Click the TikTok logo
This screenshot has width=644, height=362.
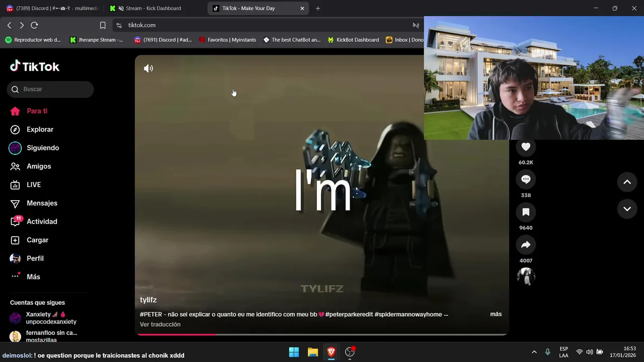tap(35, 66)
